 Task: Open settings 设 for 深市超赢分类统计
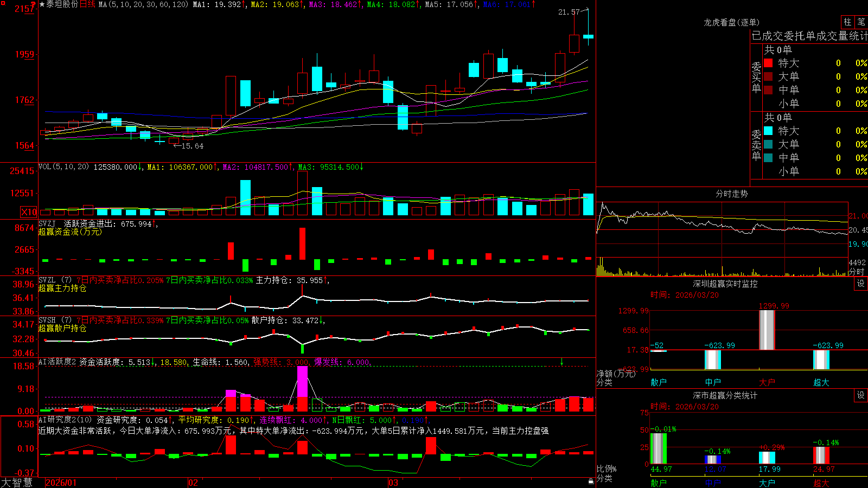coord(861,395)
